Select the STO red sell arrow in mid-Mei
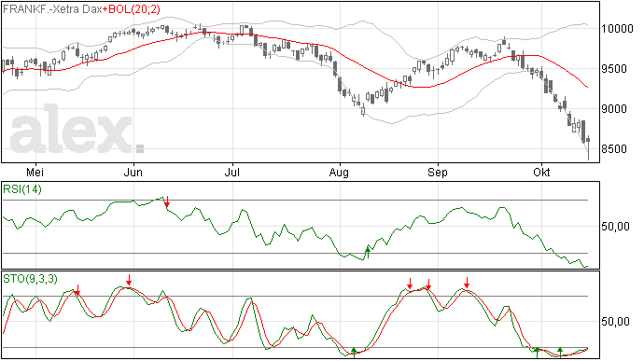 click(x=77, y=290)
